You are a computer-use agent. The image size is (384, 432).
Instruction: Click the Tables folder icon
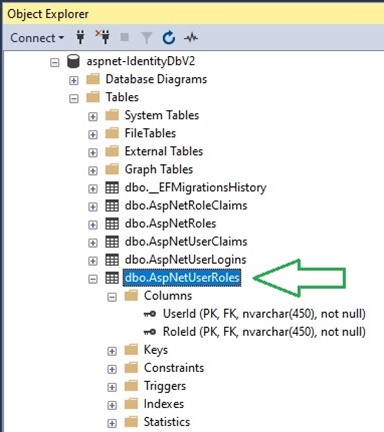click(x=93, y=97)
